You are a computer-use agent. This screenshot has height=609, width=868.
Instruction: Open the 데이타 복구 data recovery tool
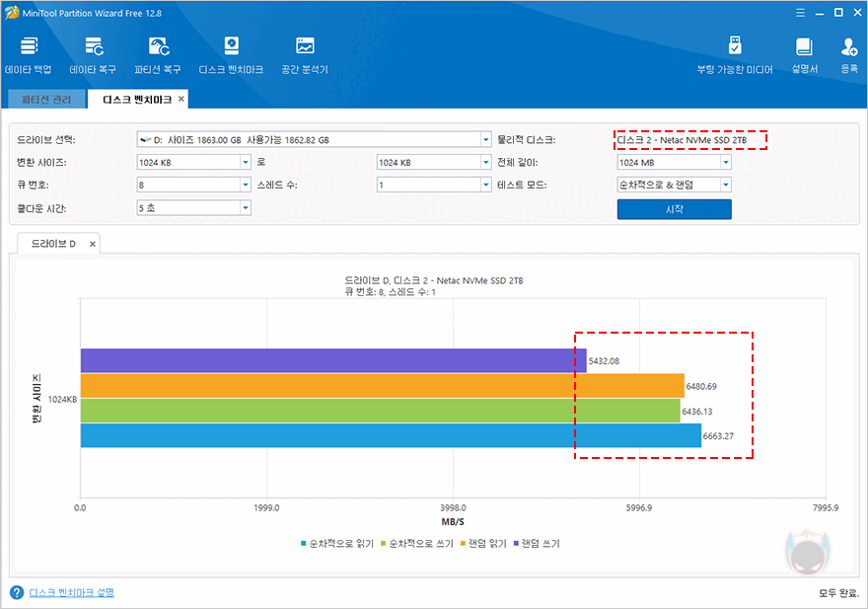(x=93, y=55)
